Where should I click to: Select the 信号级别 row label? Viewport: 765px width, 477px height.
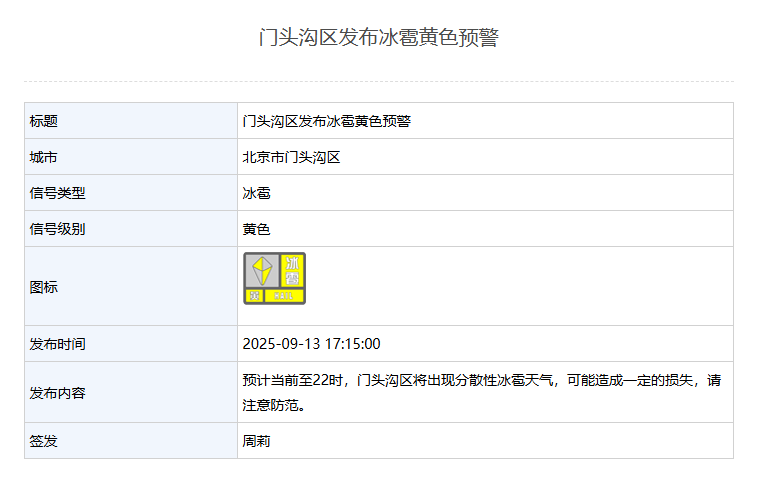[58, 229]
